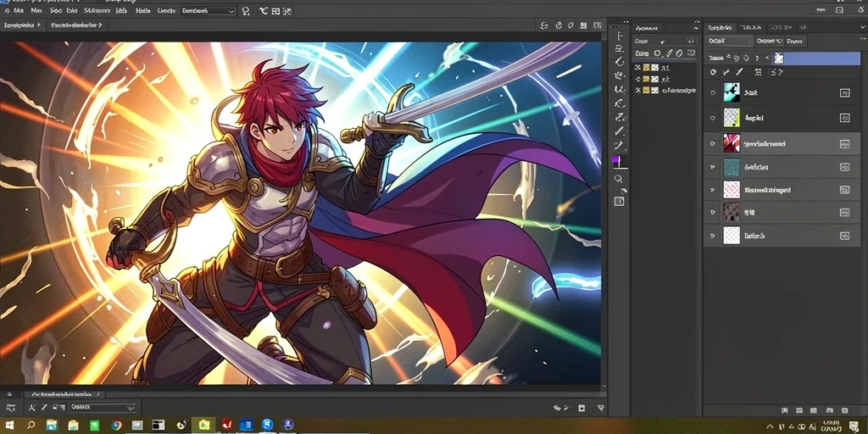Open the dropdown in the bar under the canvas
Screen dimensions: 868x434
[102, 408]
